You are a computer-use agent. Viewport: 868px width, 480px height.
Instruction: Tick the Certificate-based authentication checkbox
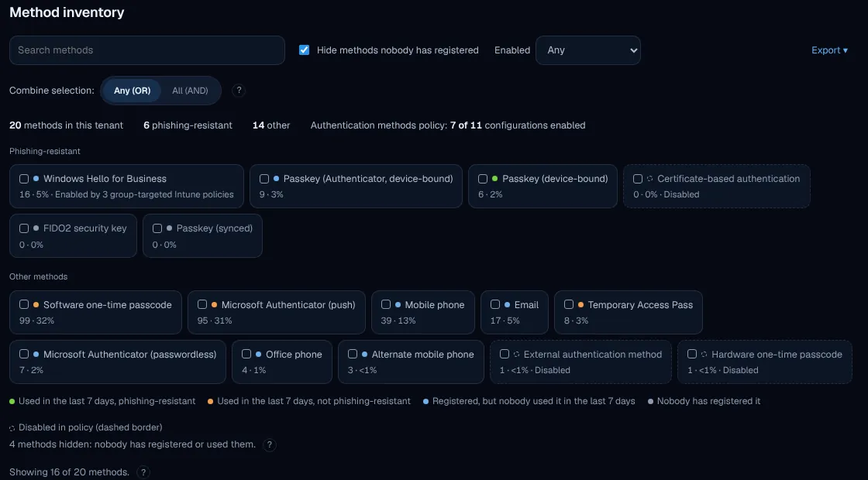[638, 179]
